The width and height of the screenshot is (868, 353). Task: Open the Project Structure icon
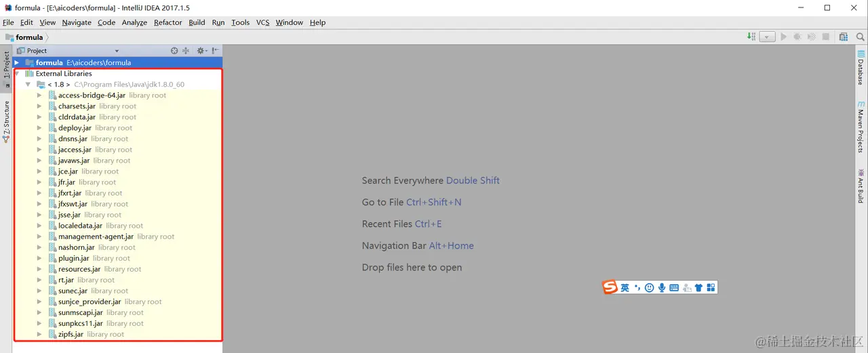coord(843,37)
